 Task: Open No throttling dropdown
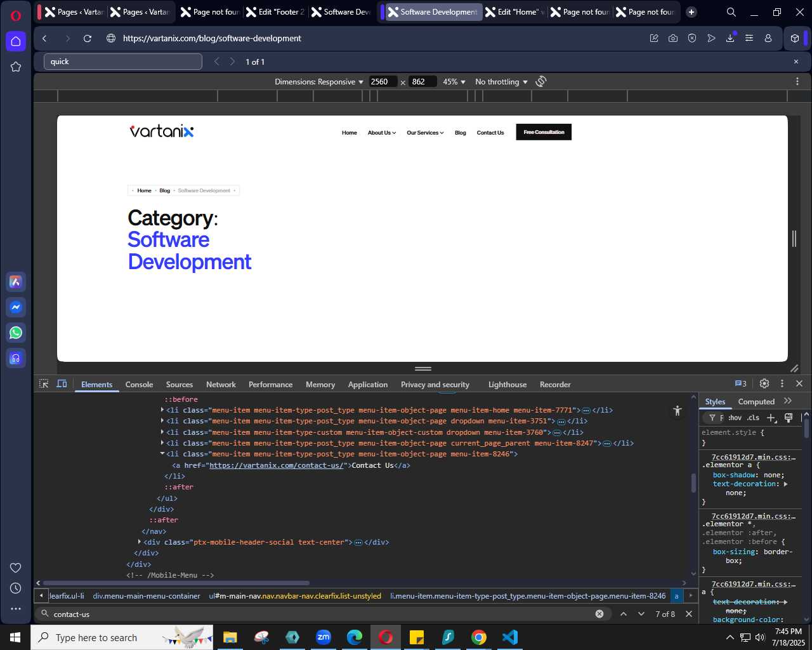(501, 81)
